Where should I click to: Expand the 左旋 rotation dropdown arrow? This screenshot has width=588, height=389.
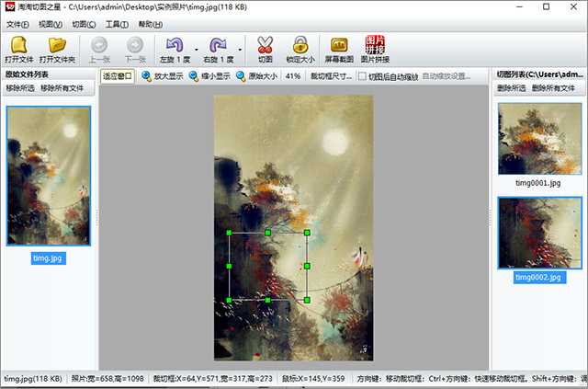(x=196, y=50)
